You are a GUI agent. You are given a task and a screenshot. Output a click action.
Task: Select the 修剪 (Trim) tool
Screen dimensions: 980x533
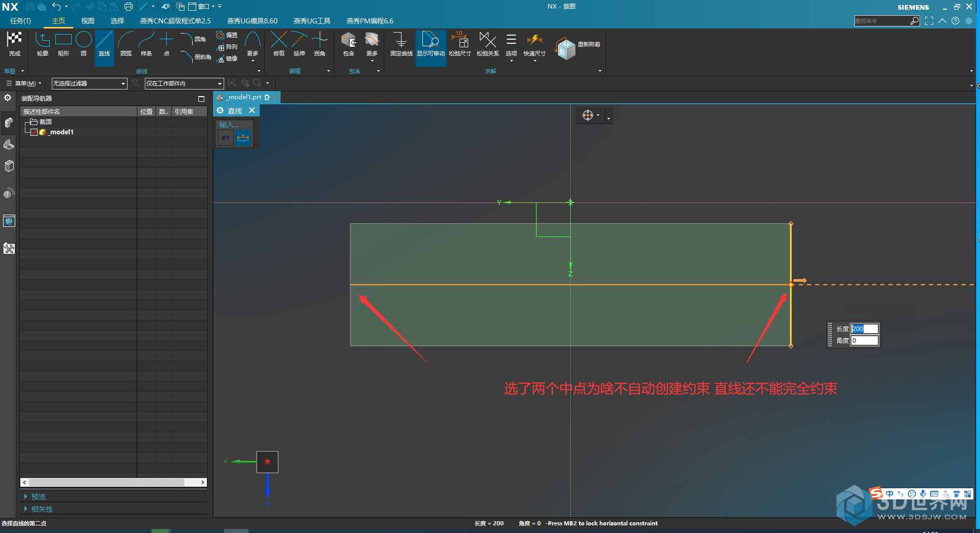(x=279, y=44)
